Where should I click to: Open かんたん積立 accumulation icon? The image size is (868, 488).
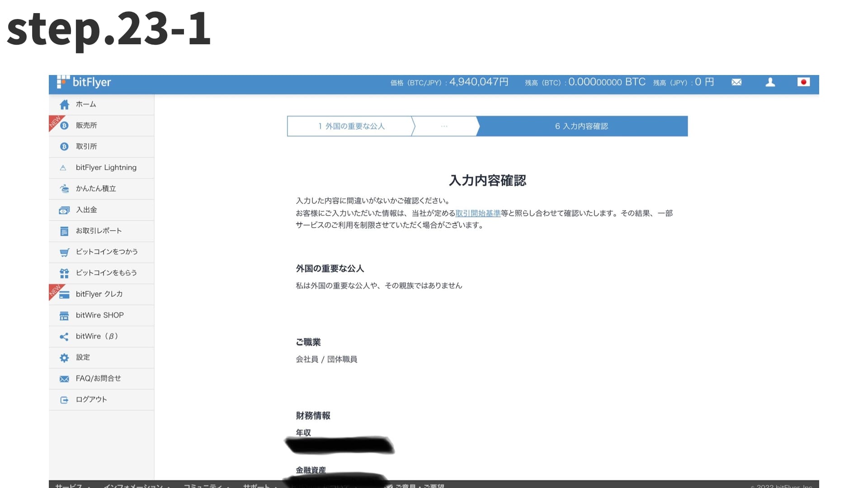click(64, 188)
